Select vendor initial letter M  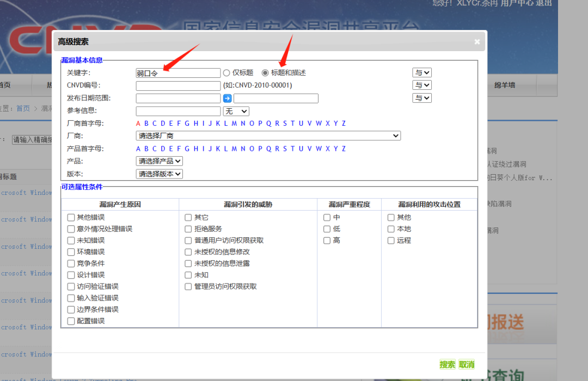tap(234, 124)
